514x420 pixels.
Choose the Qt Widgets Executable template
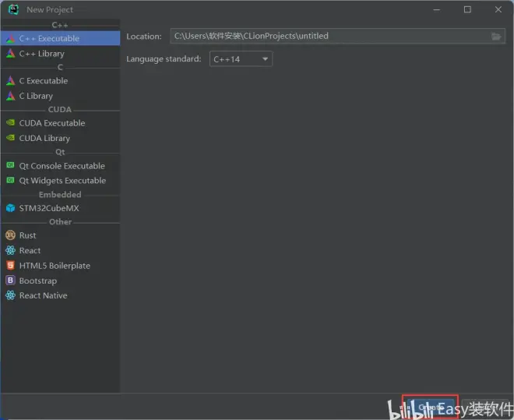point(60,180)
